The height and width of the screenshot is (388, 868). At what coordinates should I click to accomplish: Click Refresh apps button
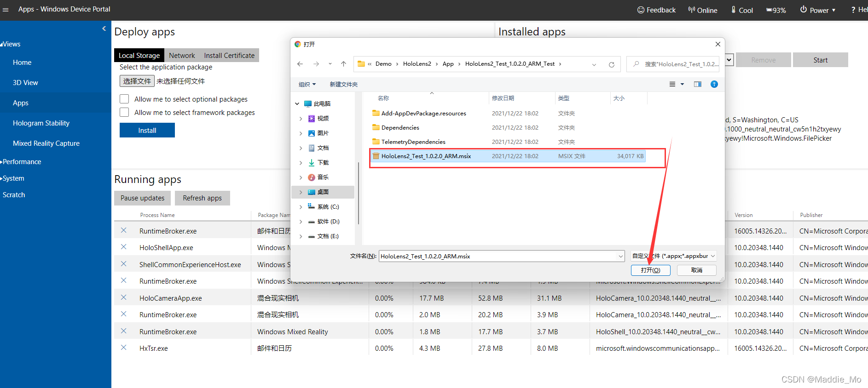[202, 198]
